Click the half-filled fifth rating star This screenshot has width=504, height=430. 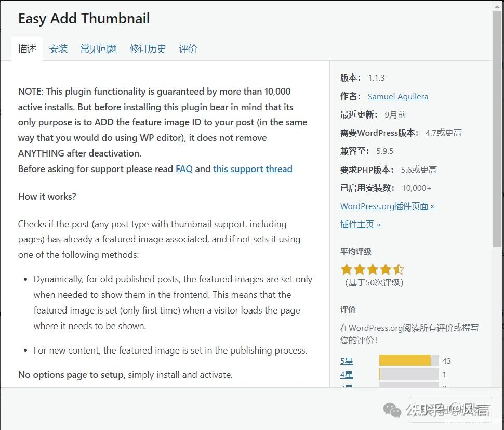coord(399,269)
